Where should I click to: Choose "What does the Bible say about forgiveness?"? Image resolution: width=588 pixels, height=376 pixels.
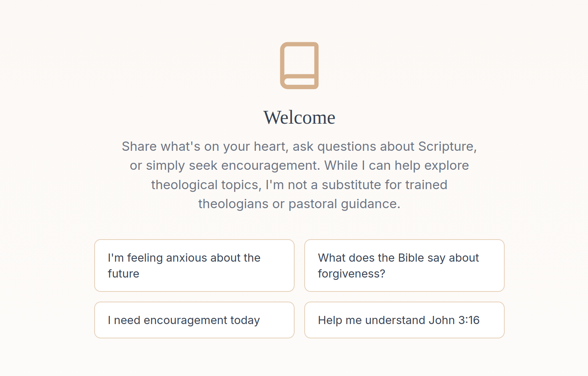(404, 266)
